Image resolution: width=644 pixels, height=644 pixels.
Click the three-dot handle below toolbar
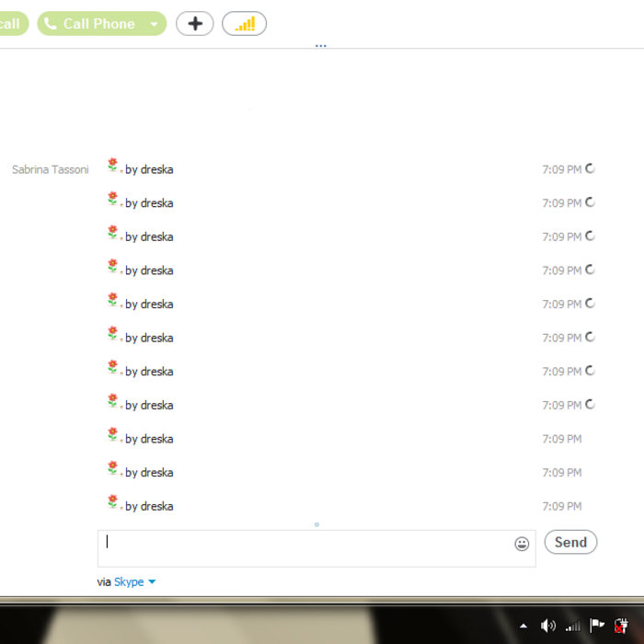pos(320,44)
